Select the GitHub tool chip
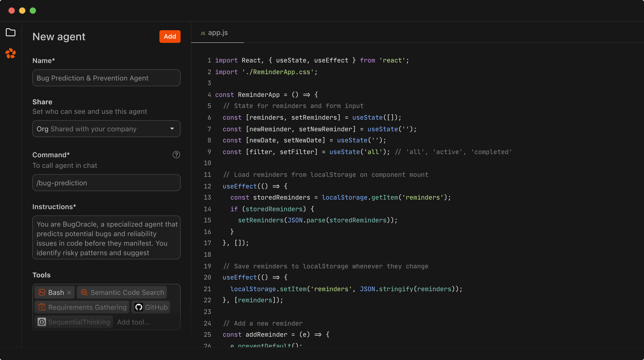The width and height of the screenshot is (644, 360). tap(150, 307)
